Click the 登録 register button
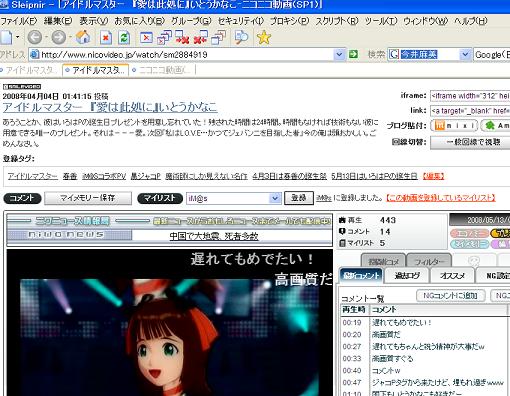The image size is (510, 396). pyautogui.click(x=299, y=198)
